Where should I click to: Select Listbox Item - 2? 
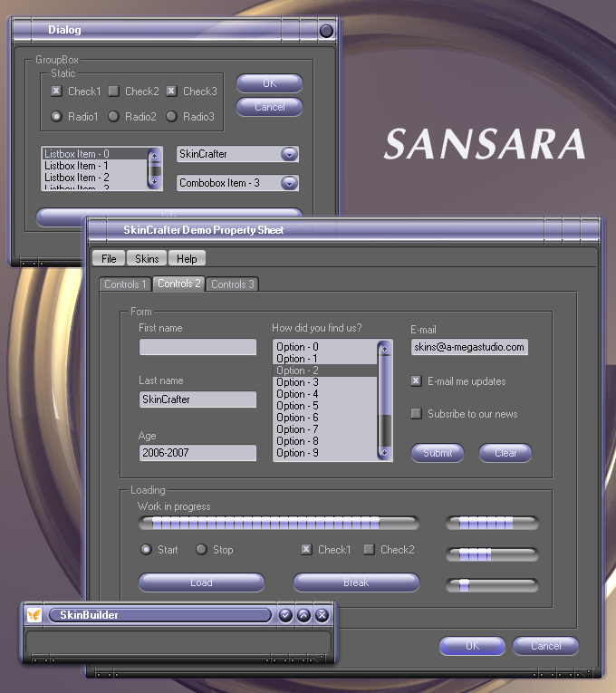click(x=95, y=178)
